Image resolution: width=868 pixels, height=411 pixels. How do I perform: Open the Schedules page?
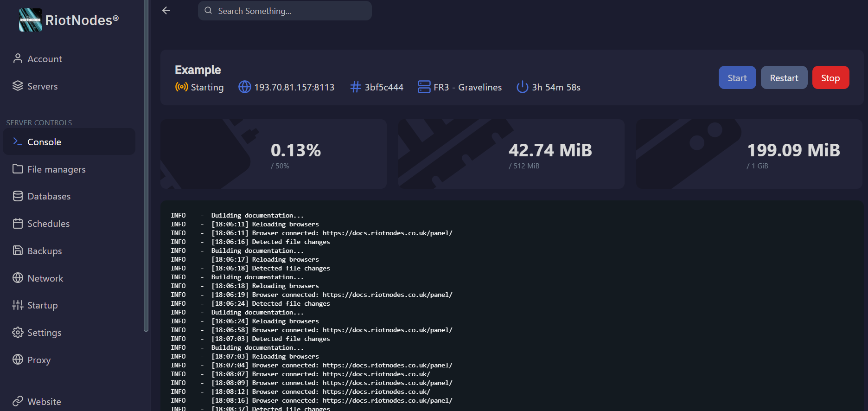tap(48, 224)
